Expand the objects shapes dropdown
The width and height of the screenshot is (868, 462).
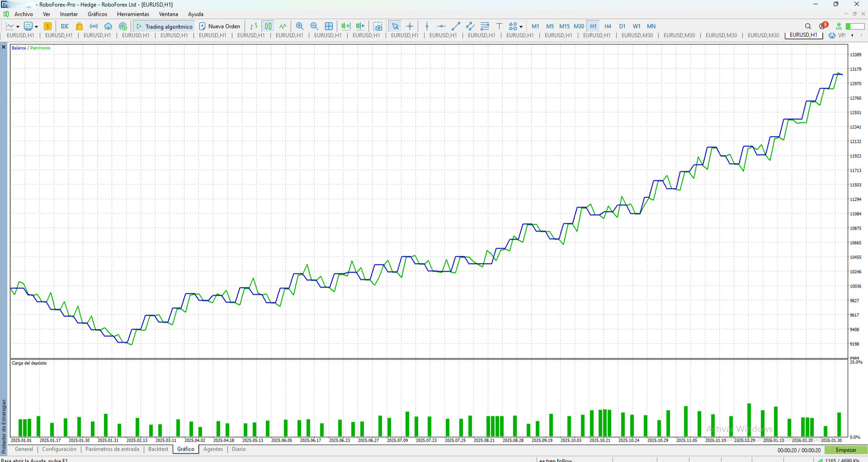(x=521, y=27)
